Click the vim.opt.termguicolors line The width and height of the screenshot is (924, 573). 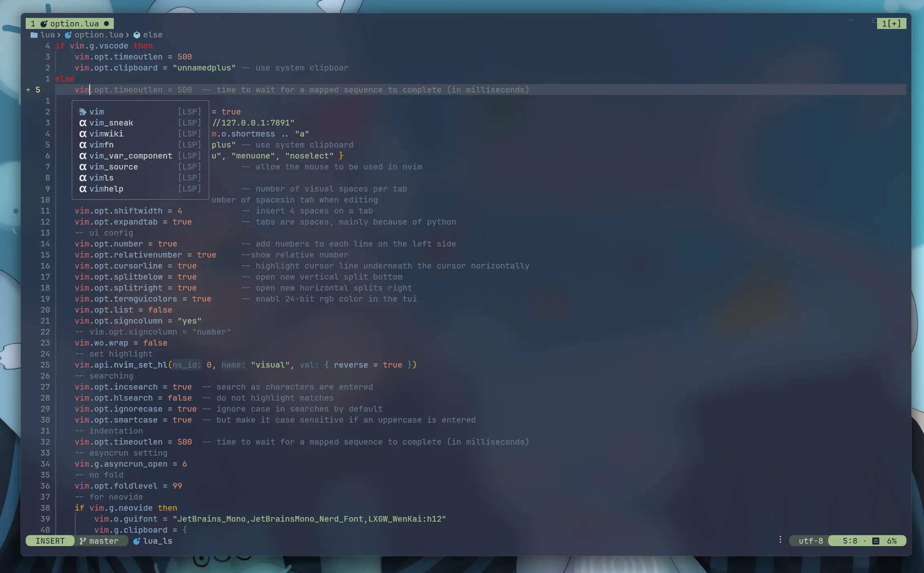143,299
